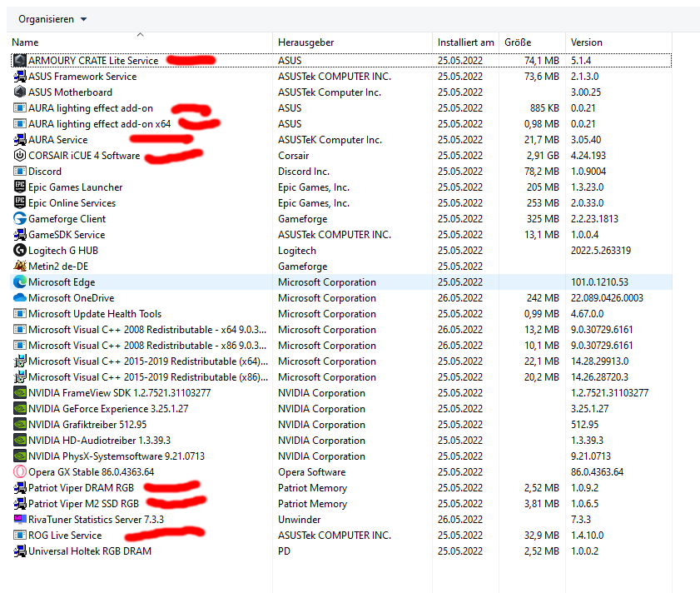
Task: Click the Epic Games Launcher icon
Action: coord(20,187)
